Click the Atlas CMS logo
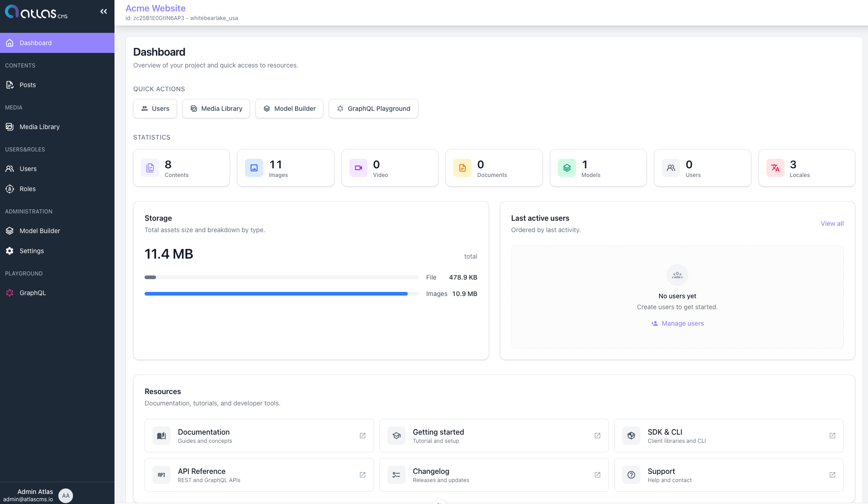Viewport: 868px width, 504px height. click(35, 13)
